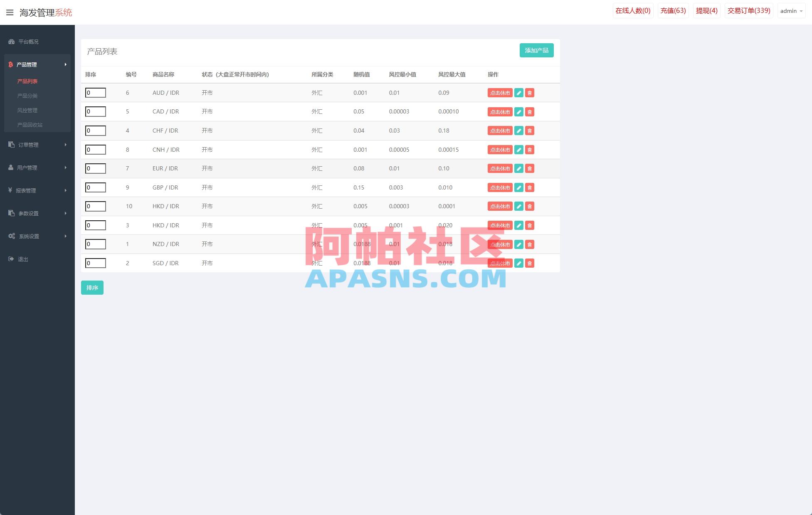Click the 0.00015 value in CNH row
The width and height of the screenshot is (812, 515).
click(449, 150)
